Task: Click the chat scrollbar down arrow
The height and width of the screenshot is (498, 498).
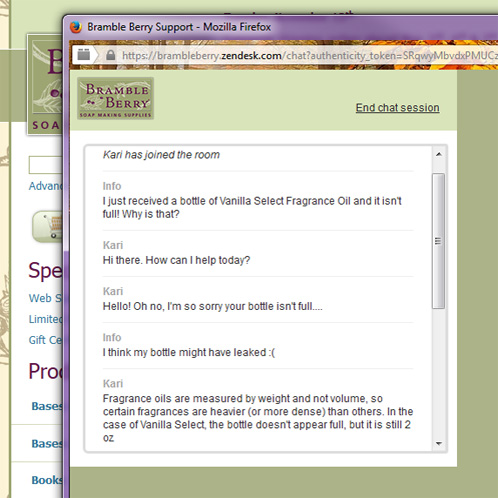Action: click(439, 443)
